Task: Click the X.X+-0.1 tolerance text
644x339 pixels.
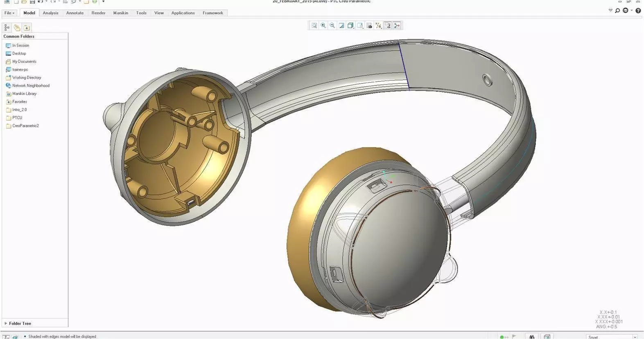Action: [608, 312]
